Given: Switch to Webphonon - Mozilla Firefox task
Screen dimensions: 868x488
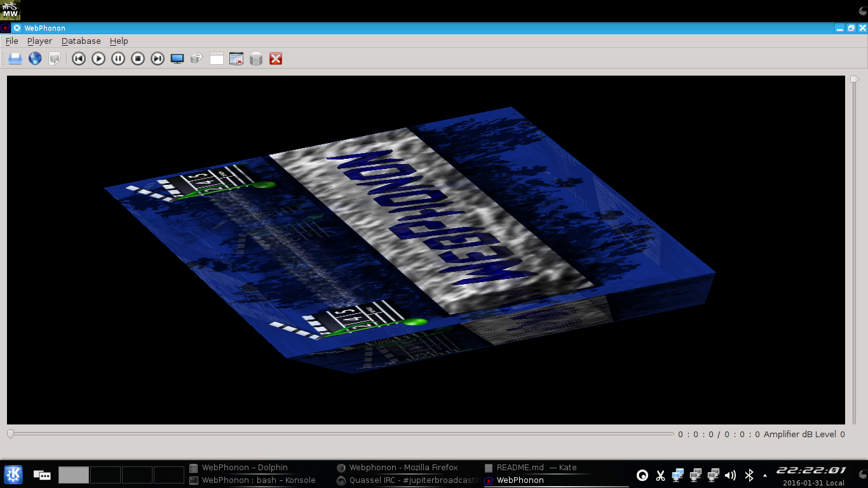Looking at the screenshot, I should (x=397, y=468).
